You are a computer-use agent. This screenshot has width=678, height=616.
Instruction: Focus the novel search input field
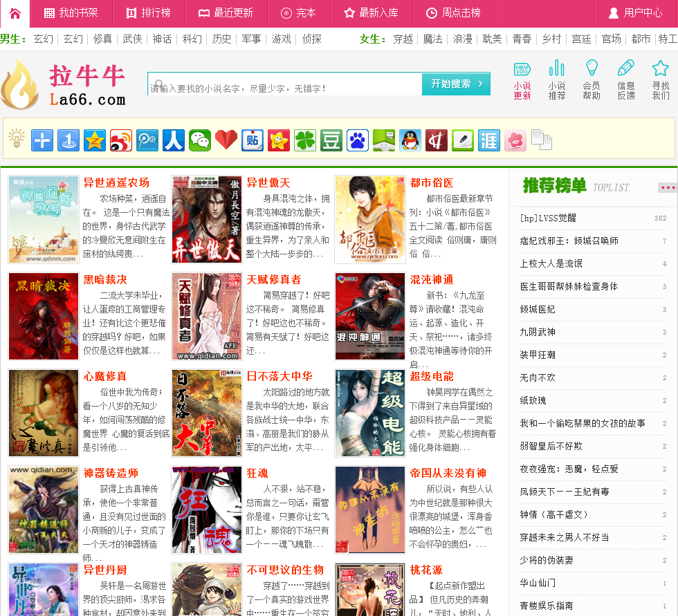(x=284, y=84)
